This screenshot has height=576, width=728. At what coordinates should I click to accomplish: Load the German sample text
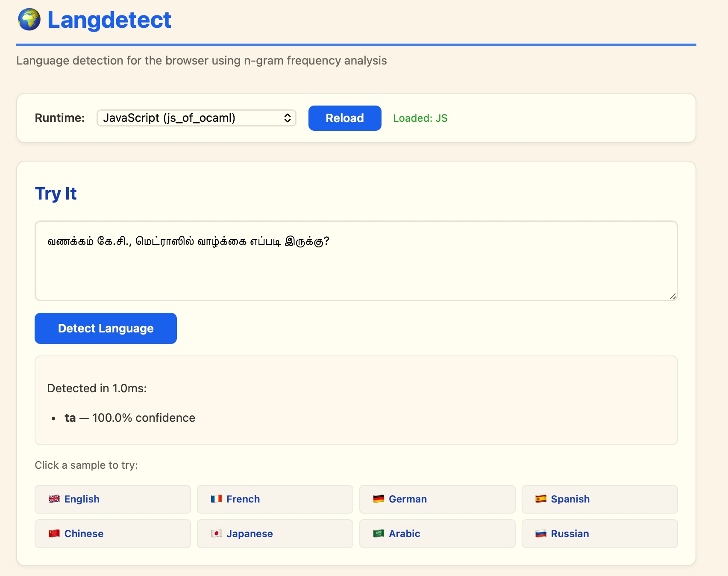(437, 499)
